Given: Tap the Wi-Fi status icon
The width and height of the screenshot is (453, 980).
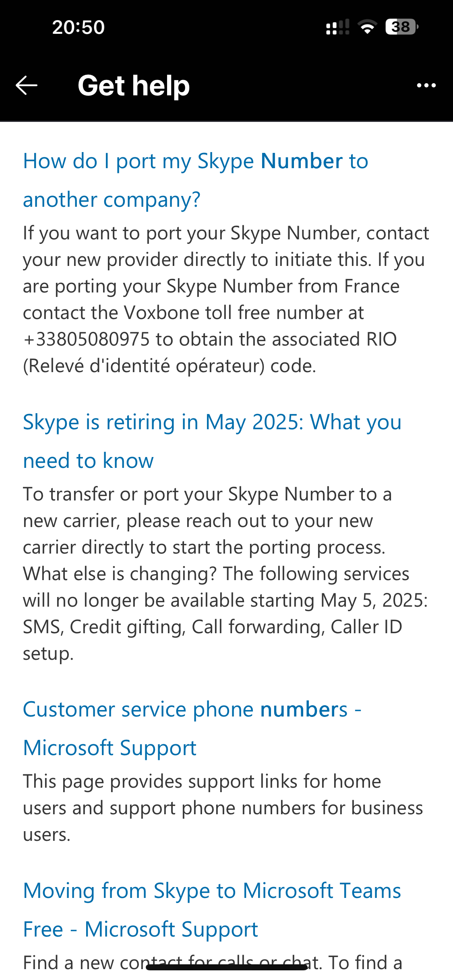Looking at the screenshot, I should tap(367, 27).
